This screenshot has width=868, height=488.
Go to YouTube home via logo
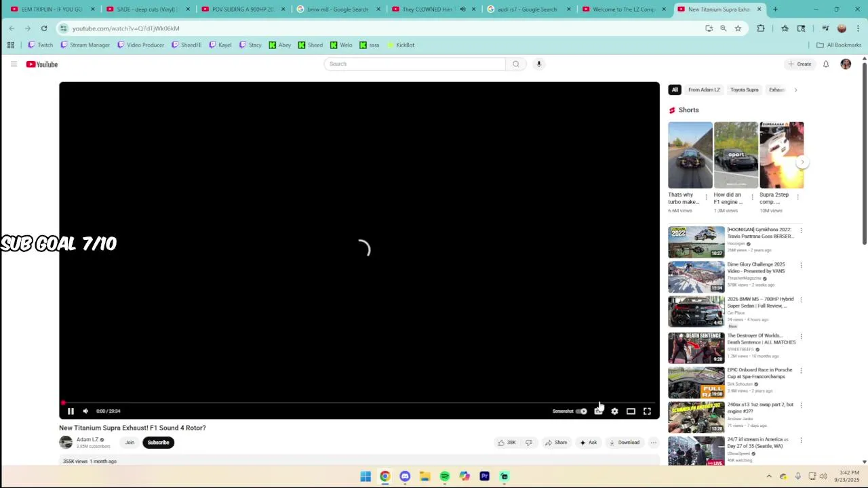[x=42, y=64]
